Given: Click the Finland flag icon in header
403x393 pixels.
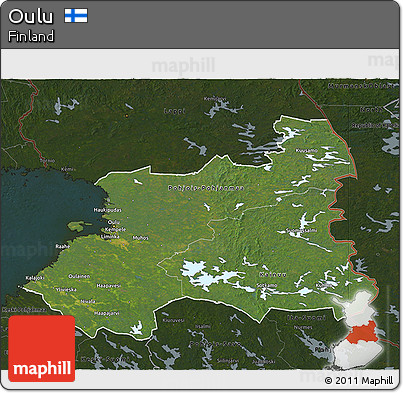Looking at the screenshot, I should tap(76, 16).
